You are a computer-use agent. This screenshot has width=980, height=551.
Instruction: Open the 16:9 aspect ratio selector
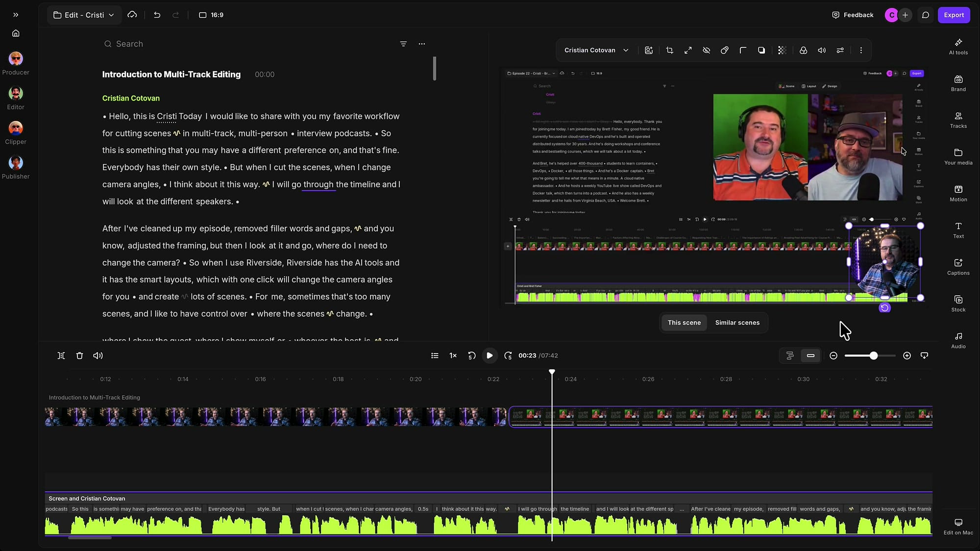pos(211,15)
